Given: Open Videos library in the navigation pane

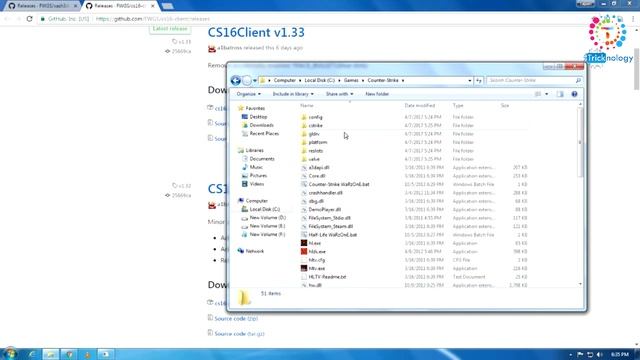Looking at the screenshot, I should [253, 184].
